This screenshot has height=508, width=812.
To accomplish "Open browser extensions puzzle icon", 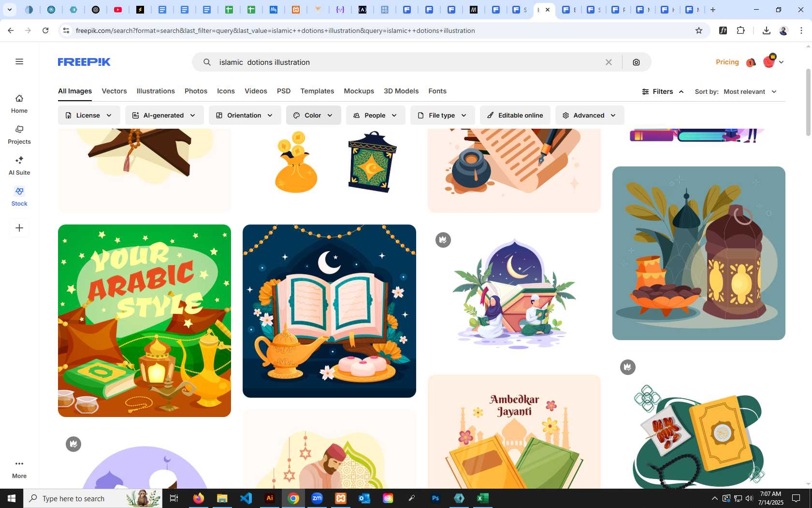I will coord(740,30).
